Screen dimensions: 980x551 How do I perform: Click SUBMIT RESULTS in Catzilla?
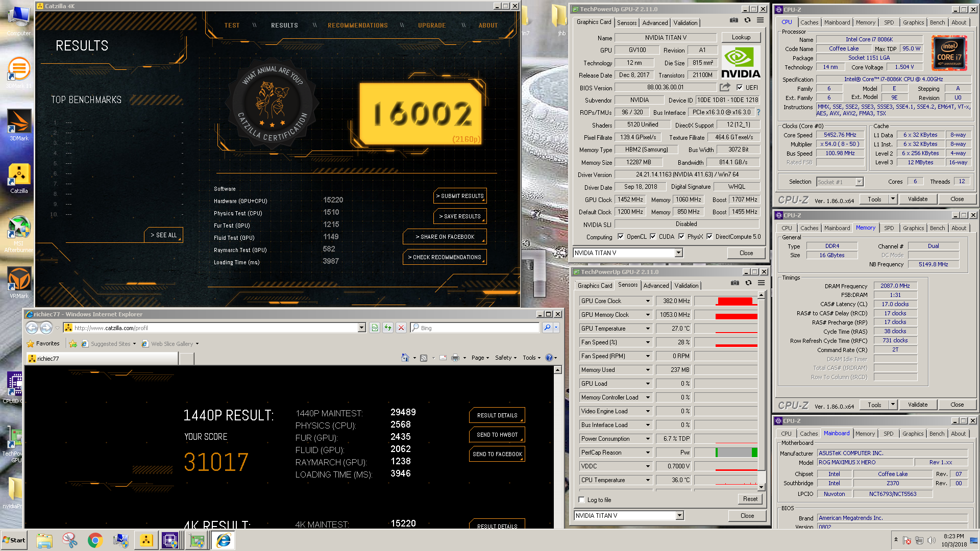pyautogui.click(x=460, y=196)
